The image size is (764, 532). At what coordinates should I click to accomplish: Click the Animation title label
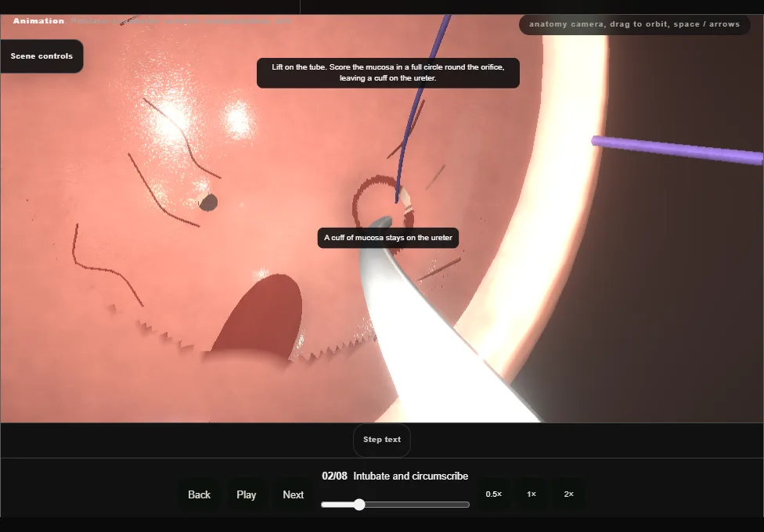click(38, 21)
